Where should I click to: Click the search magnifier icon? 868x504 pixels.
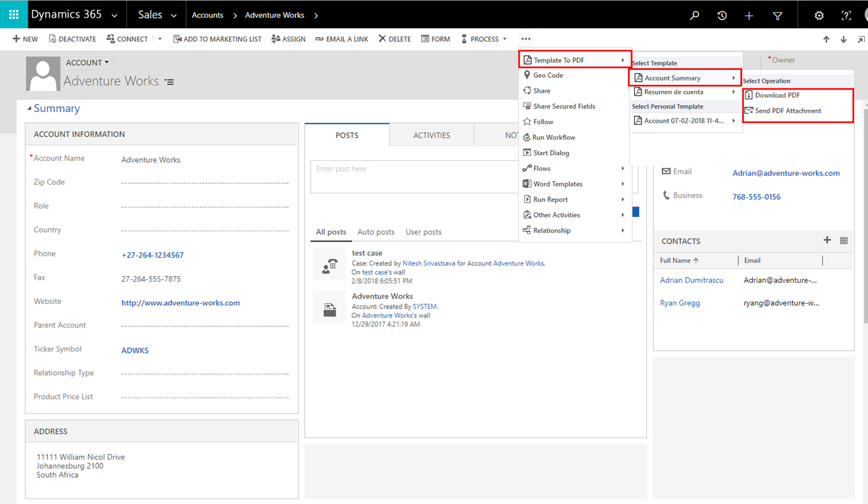pyautogui.click(x=694, y=15)
